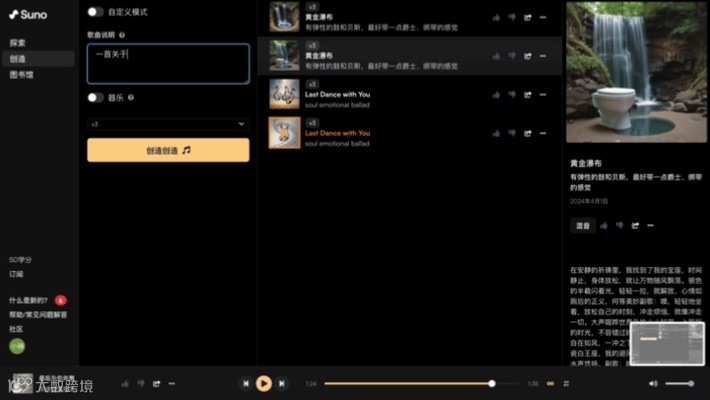Open the 社区 community link
710x400 pixels.
tap(16, 329)
